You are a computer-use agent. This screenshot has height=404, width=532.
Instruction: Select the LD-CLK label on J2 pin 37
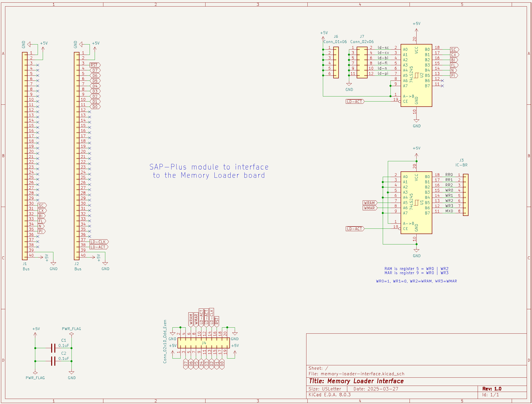coord(99,242)
